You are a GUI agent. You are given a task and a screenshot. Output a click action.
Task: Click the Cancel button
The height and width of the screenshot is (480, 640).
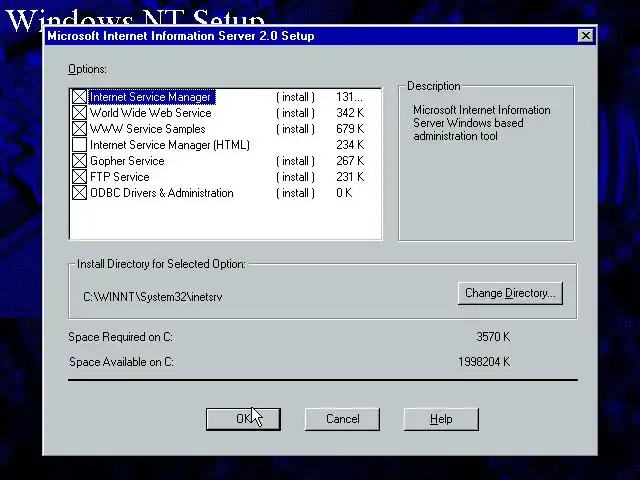coord(342,419)
